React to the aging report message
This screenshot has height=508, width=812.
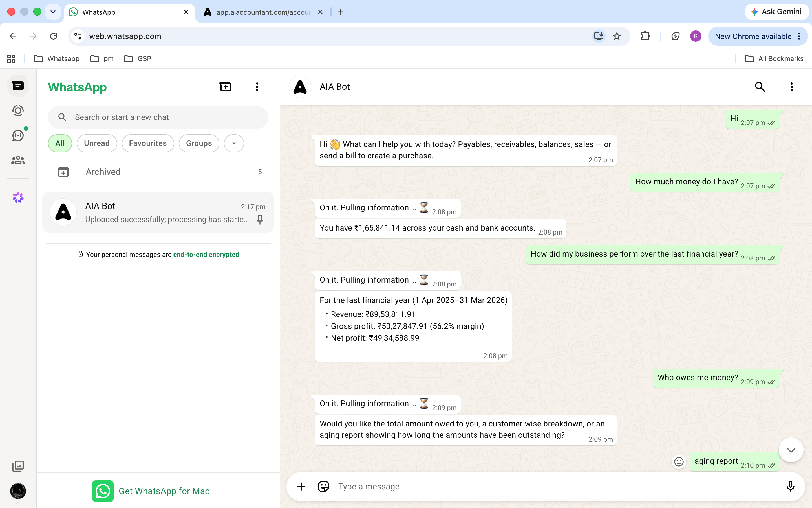679,462
